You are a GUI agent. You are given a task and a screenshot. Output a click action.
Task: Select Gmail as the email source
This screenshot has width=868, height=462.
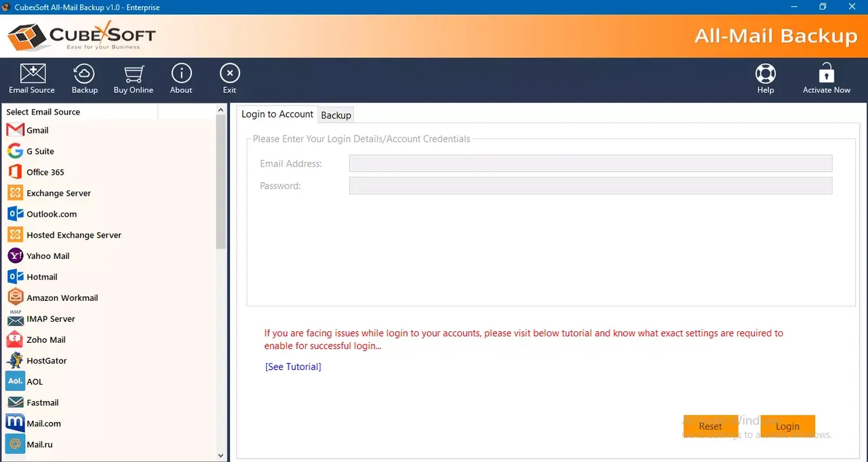point(37,130)
